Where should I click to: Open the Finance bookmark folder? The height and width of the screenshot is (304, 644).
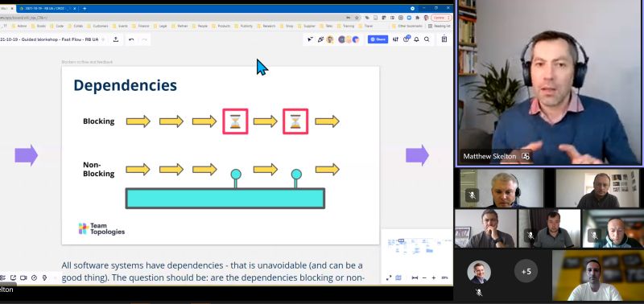click(x=142, y=26)
